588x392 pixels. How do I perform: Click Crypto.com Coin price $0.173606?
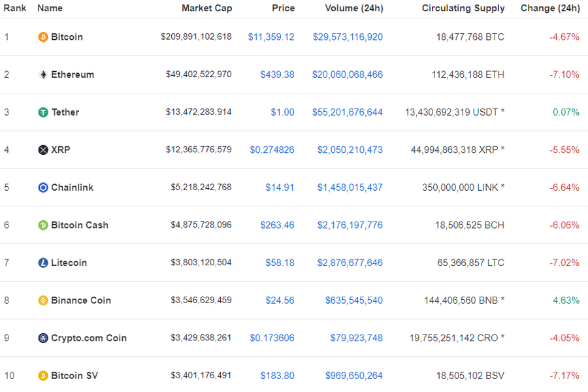click(x=272, y=338)
